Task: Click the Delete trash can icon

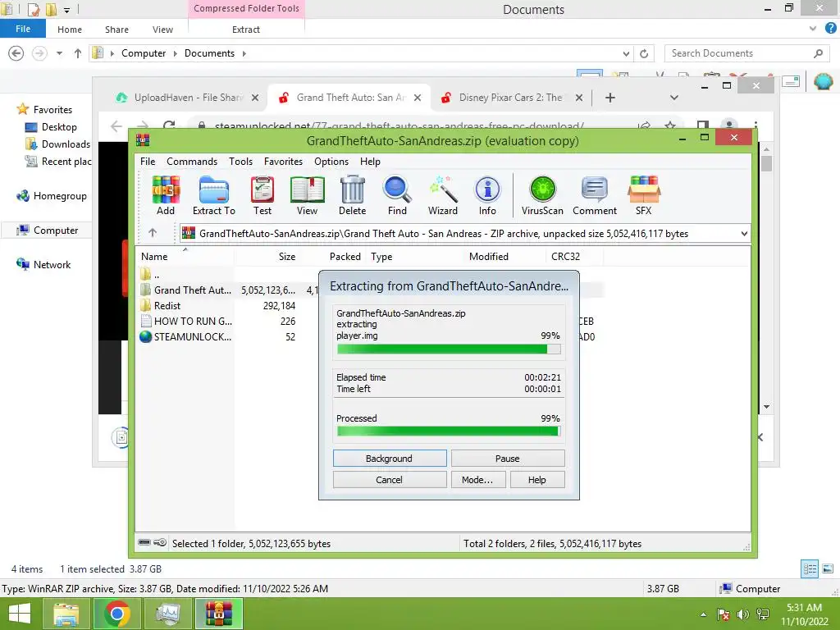Action: [352, 195]
